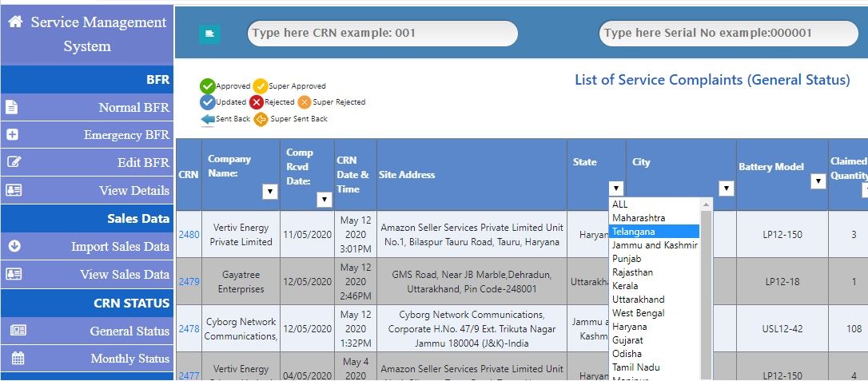This screenshot has width=868, height=381.
Task: Click the CRN search input field
Action: point(382,34)
